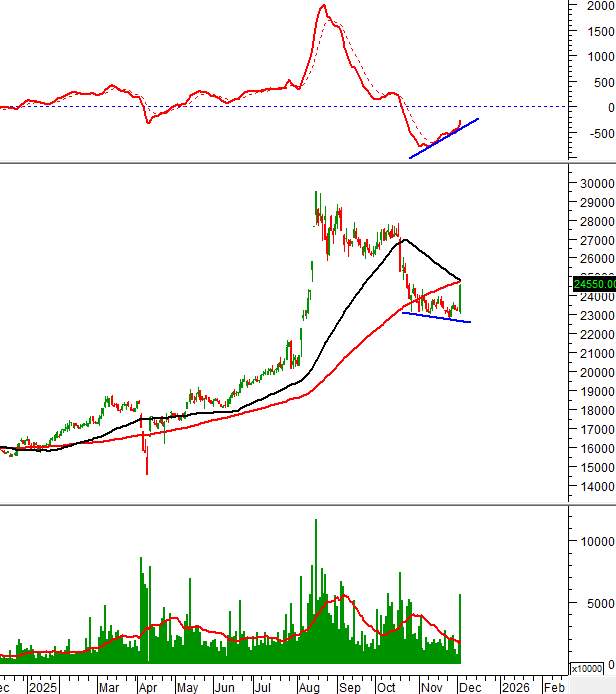Select the indicator line's highest peak
The width and height of the screenshot is (616, 694).
322,6
